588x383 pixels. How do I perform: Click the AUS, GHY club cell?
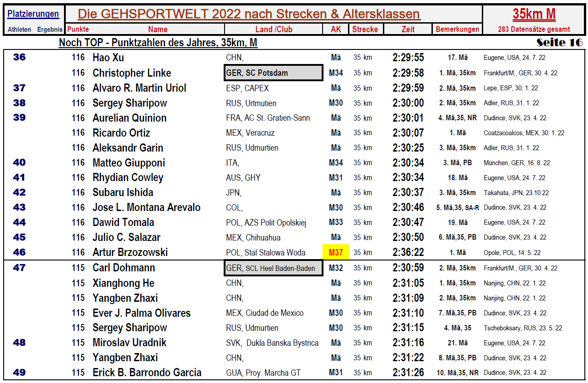(x=243, y=178)
